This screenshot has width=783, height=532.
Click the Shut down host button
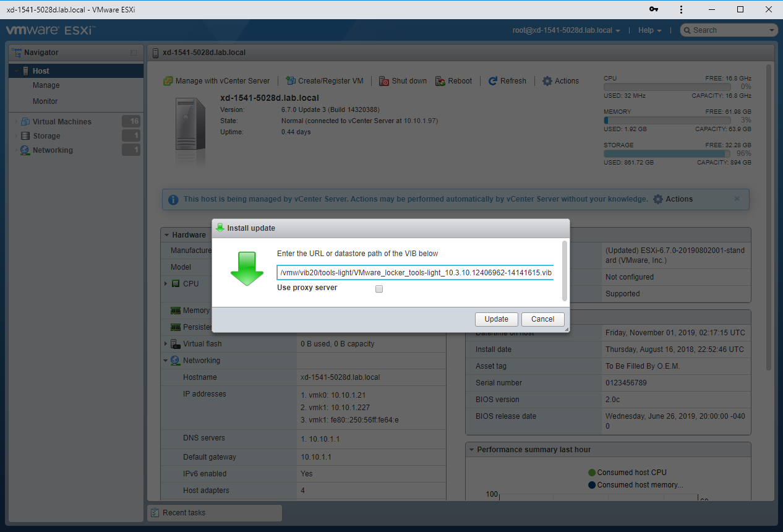pos(403,81)
